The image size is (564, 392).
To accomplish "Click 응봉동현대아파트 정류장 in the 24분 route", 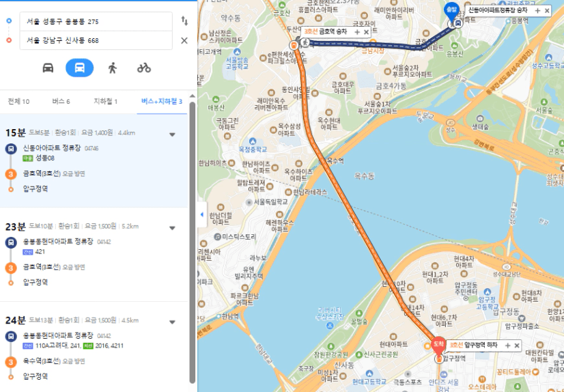I will click(58, 335).
